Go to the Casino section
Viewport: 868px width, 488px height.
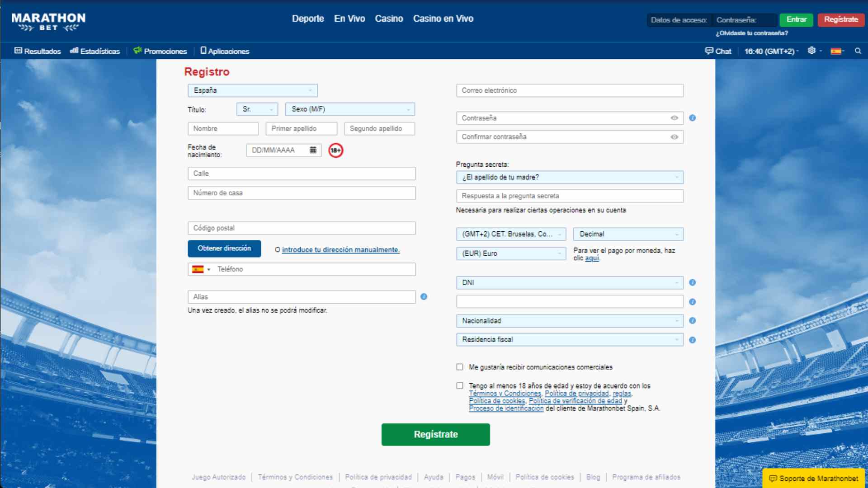tap(389, 19)
